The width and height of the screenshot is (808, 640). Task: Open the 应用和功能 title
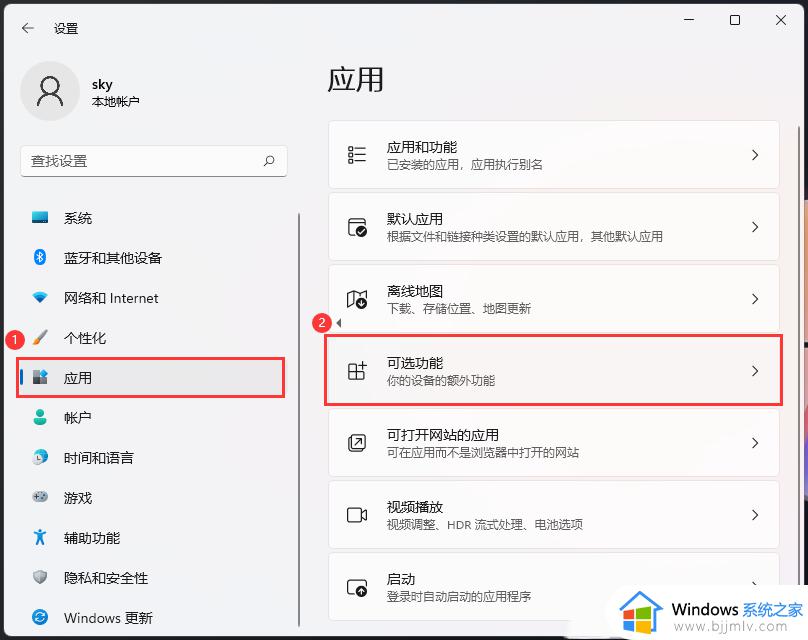click(x=422, y=147)
